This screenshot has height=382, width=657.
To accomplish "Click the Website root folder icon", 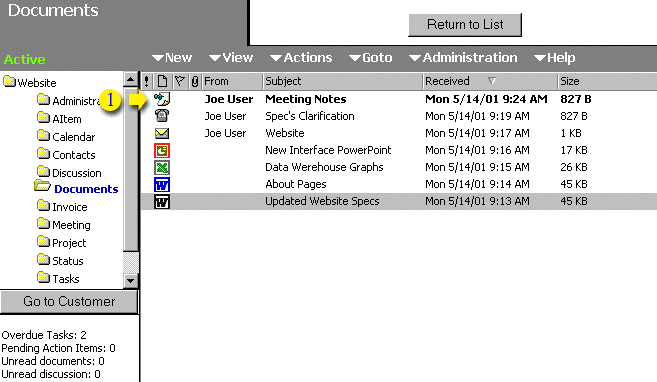I will [x=9, y=81].
